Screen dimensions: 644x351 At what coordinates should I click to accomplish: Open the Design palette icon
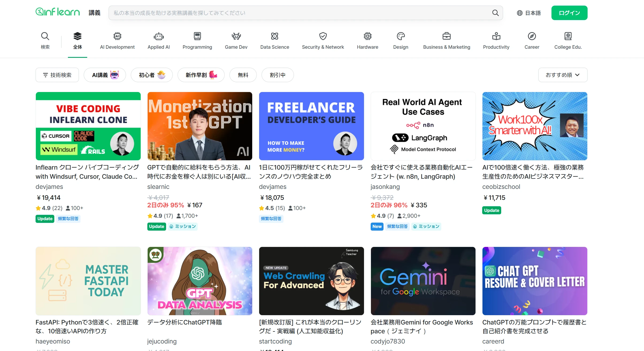[401, 36]
